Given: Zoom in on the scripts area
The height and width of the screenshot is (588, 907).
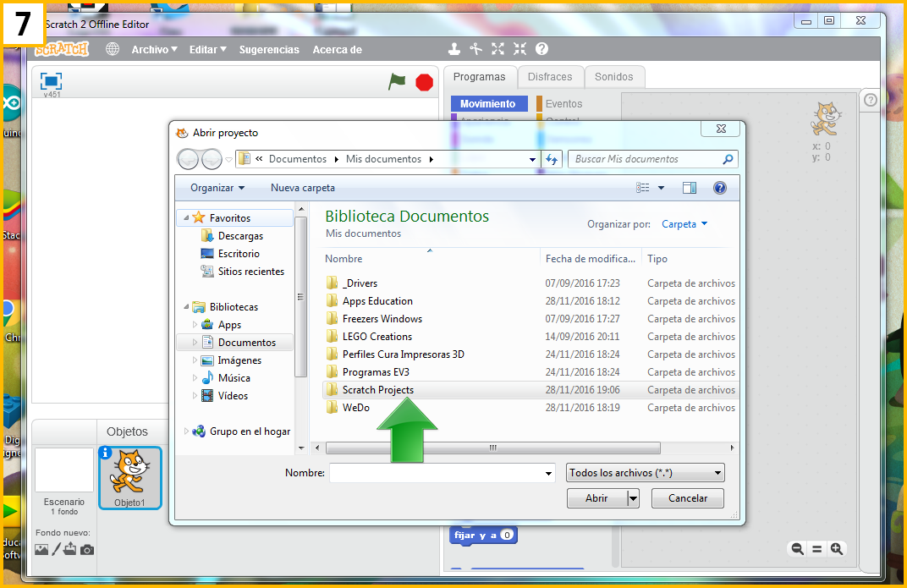Looking at the screenshot, I should click(x=837, y=549).
